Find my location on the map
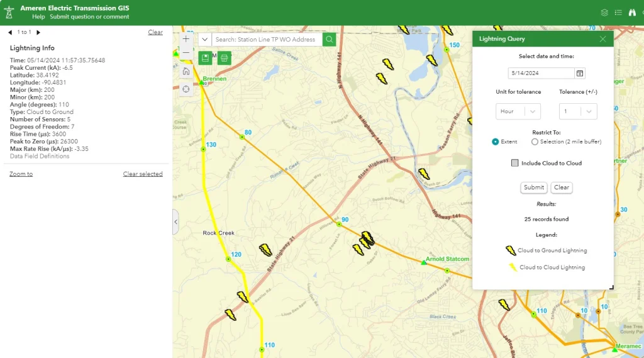644x358 pixels. (186, 89)
